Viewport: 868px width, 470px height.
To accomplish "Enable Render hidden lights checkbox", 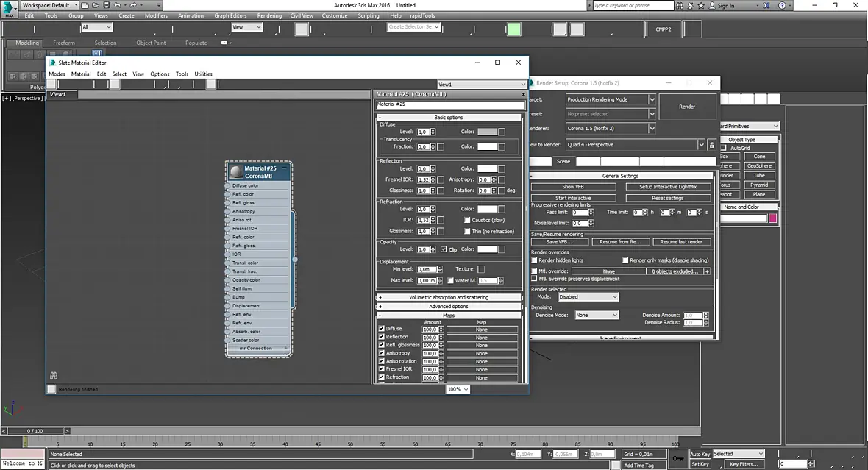I will point(534,260).
